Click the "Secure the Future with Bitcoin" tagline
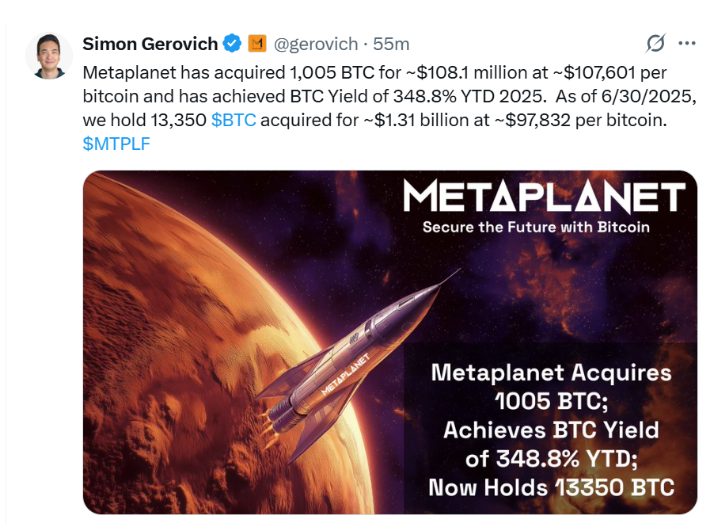The height and width of the screenshot is (529, 720). (x=536, y=227)
